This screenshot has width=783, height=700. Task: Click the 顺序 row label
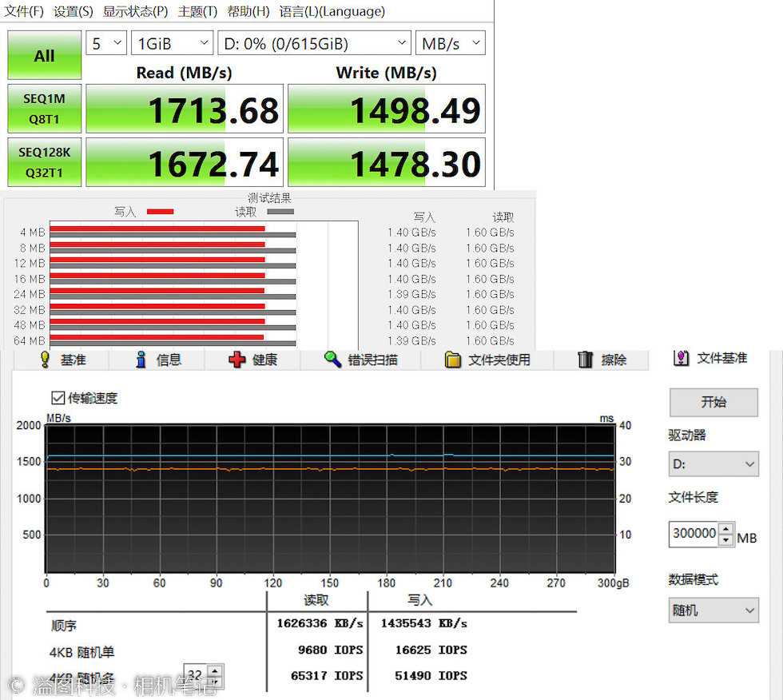point(63,626)
